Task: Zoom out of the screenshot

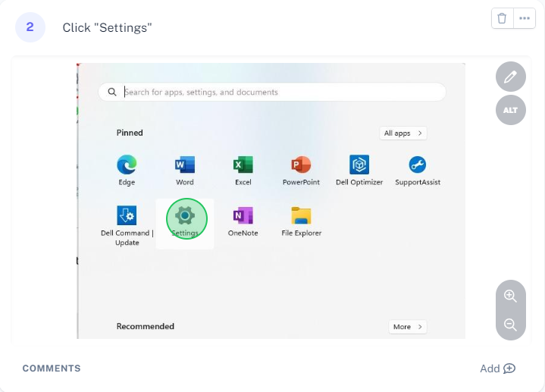Action: (510, 325)
